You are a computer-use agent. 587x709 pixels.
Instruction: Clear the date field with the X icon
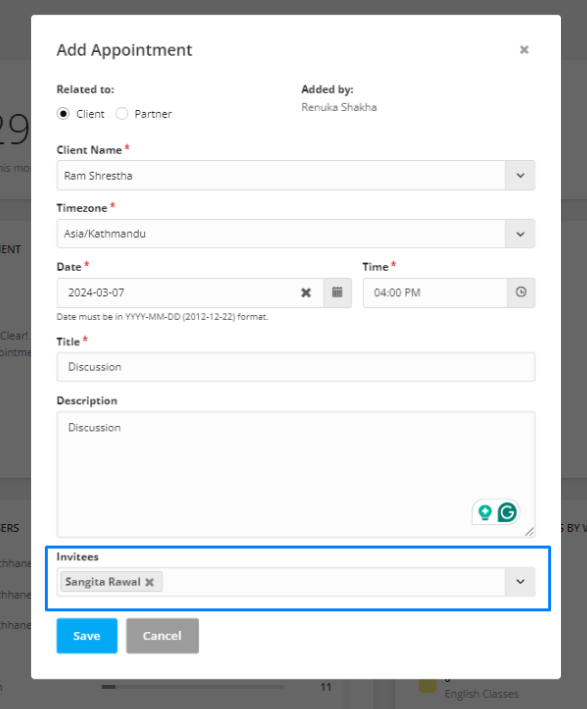pyautogui.click(x=306, y=293)
